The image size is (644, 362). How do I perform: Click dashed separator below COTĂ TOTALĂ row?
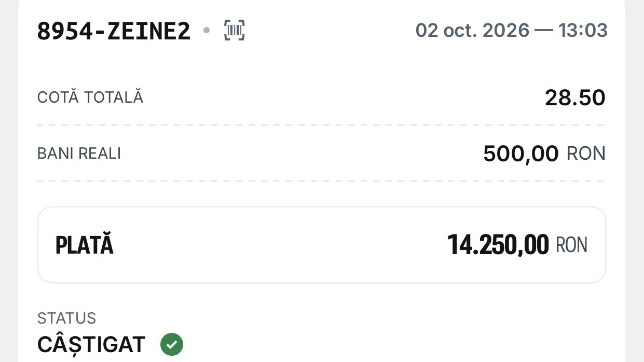pos(321,125)
